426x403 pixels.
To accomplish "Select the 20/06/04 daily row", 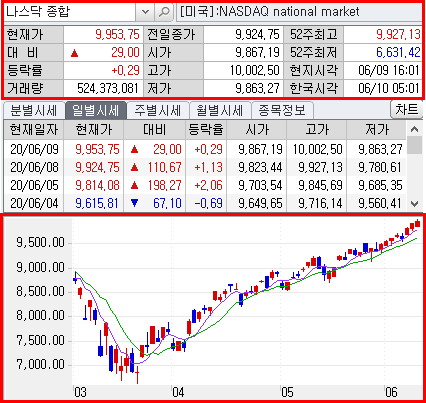I will point(205,203).
